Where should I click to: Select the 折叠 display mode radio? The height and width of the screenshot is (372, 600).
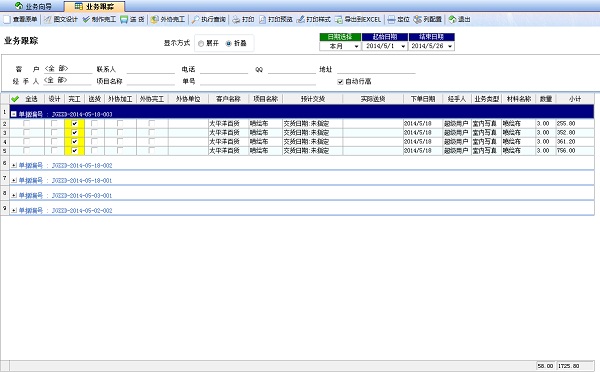coord(229,44)
